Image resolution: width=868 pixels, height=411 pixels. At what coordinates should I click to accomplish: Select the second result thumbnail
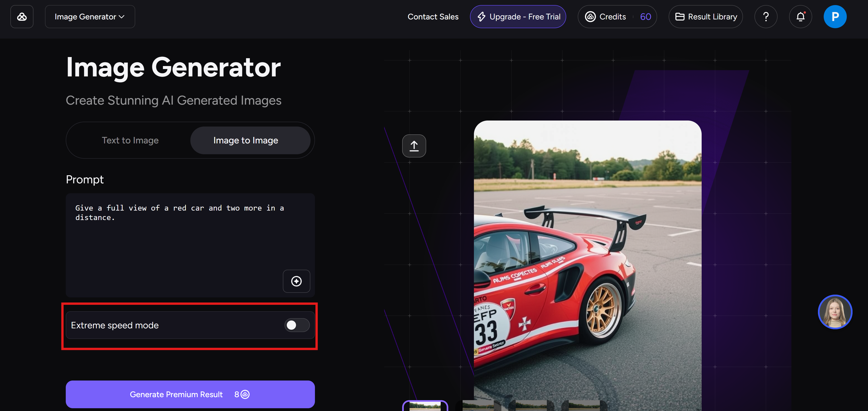(x=478, y=406)
